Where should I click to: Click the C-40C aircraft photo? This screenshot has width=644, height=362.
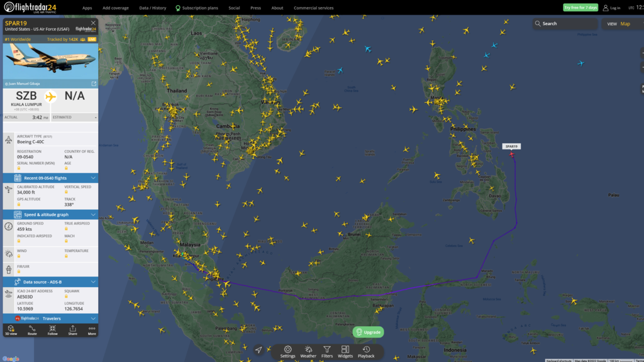point(50,62)
